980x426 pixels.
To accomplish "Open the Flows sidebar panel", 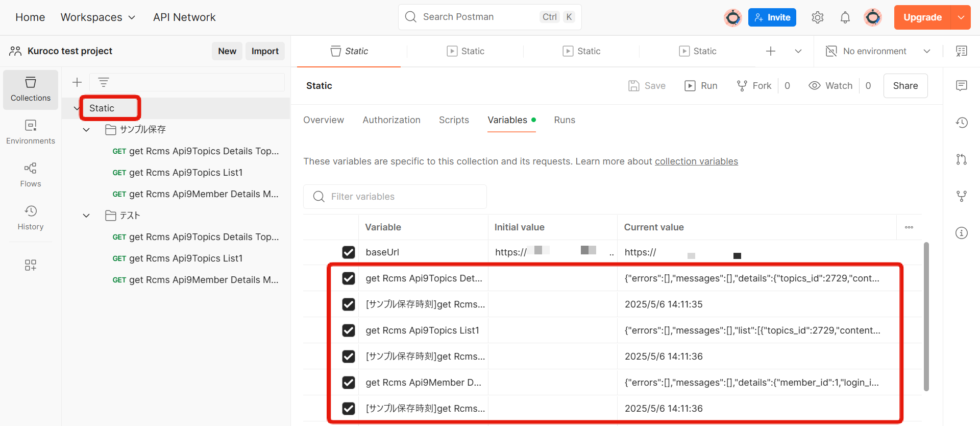I will coord(31,174).
